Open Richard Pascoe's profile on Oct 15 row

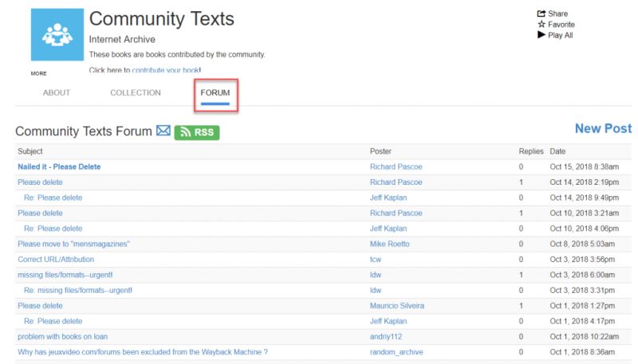[396, 166]
